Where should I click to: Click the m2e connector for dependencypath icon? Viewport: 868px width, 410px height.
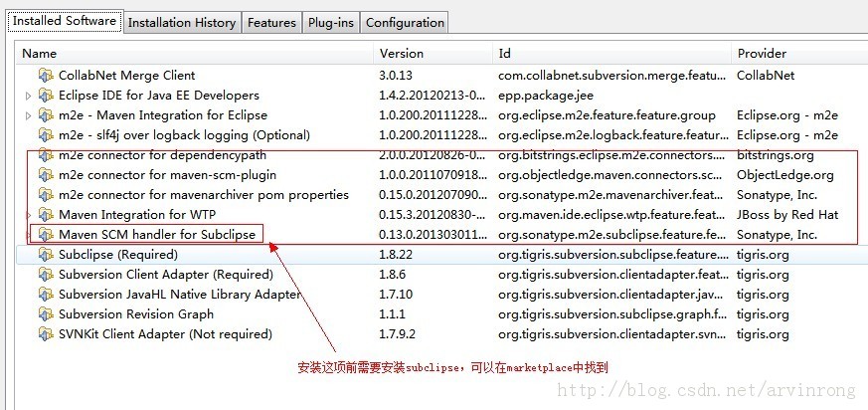pos(46,155)
